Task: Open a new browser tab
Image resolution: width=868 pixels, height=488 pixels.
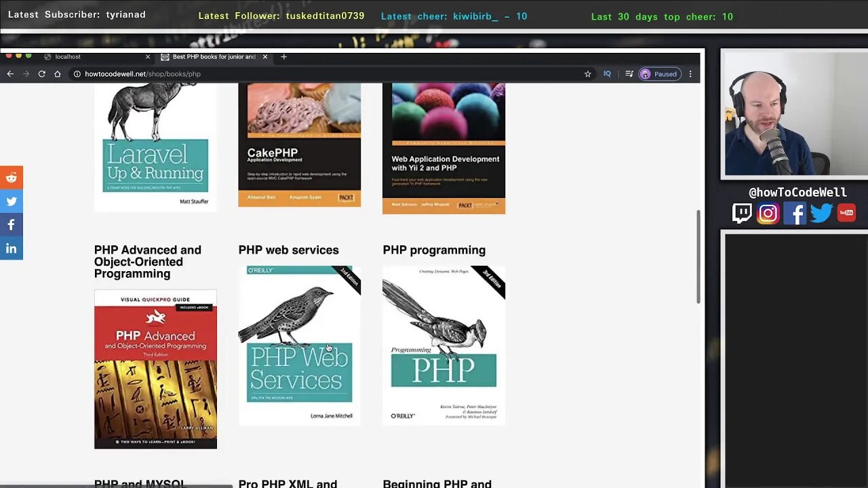Action: click(283, 57)
